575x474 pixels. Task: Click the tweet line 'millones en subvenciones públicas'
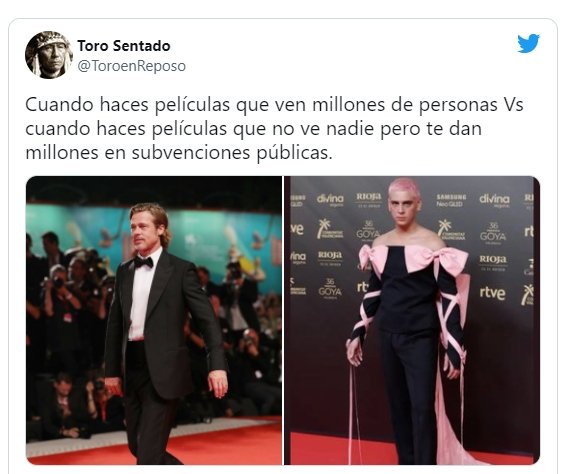click(x=179, y=153)
